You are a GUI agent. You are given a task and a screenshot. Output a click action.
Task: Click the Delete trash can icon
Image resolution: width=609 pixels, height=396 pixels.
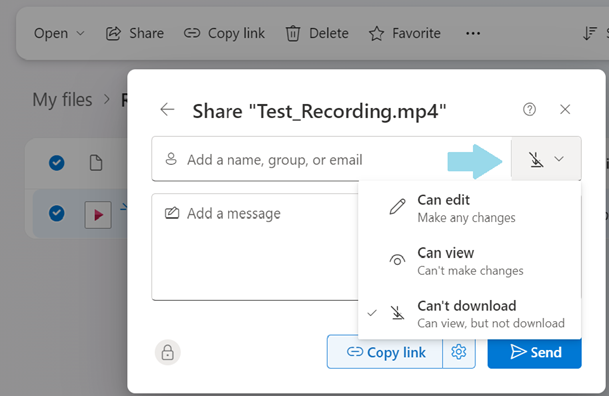point(293,33)
